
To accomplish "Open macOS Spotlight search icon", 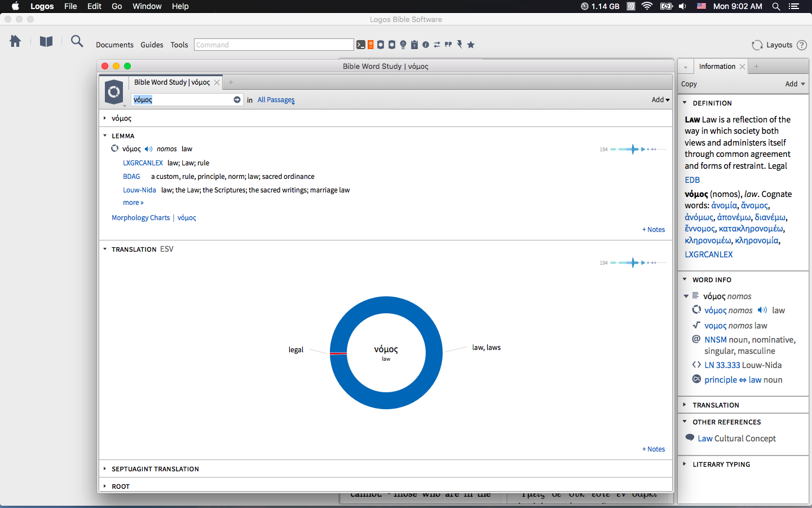I will pos(776,6).
